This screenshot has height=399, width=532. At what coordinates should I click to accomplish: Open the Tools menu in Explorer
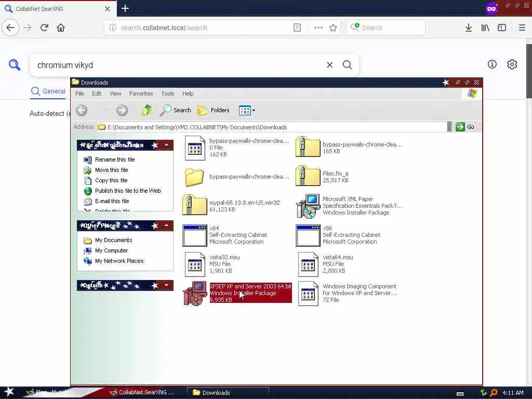tap(168, 94)
